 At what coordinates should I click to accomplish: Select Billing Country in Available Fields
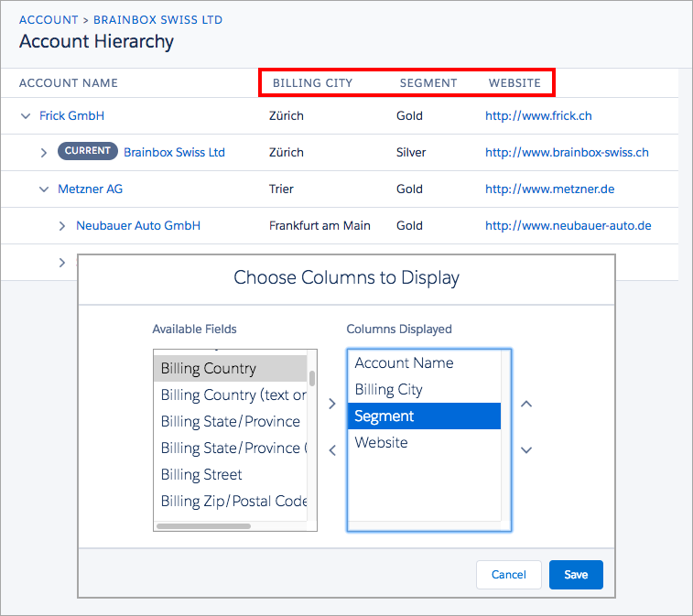pos(209,369)
